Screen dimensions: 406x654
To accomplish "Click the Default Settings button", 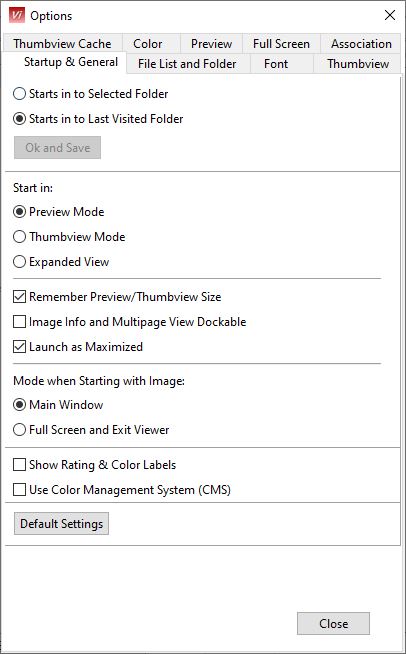I will tap(61, 523).
